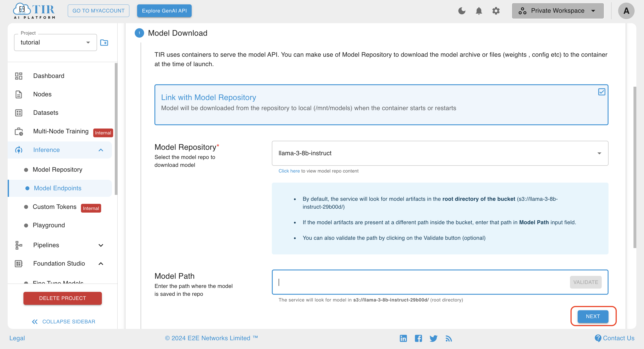The height and width of the screenshot is (349, 644).
Task: Click the NEXT button
Action: tap(593, 316)
